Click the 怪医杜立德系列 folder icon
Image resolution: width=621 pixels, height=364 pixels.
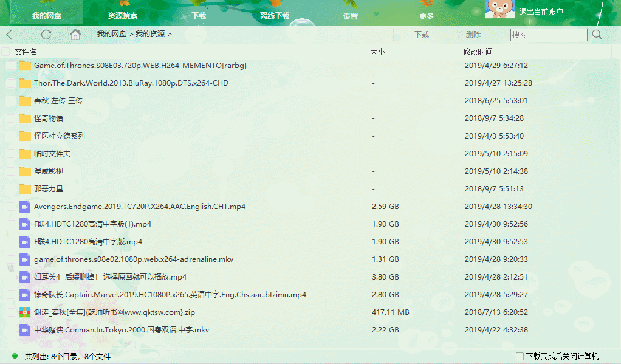[x=24, y=136]
